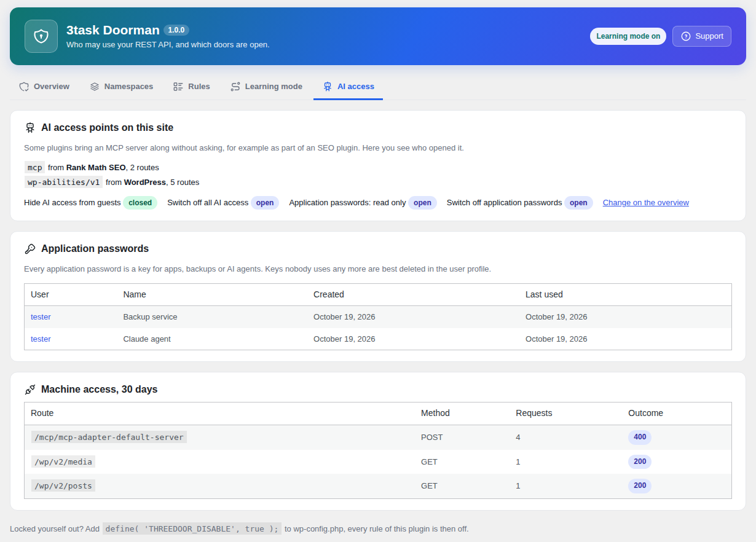Click the Learning mode on badge
The image size is (756, 542).
click(x=628, y=36)
